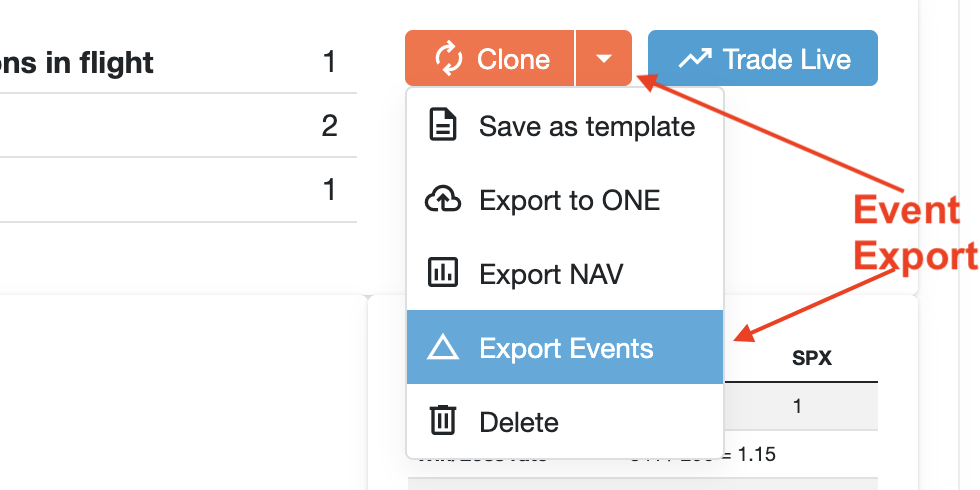Click the red Event Export annotation text
This screenshot has width=980, height=490.
912,233
